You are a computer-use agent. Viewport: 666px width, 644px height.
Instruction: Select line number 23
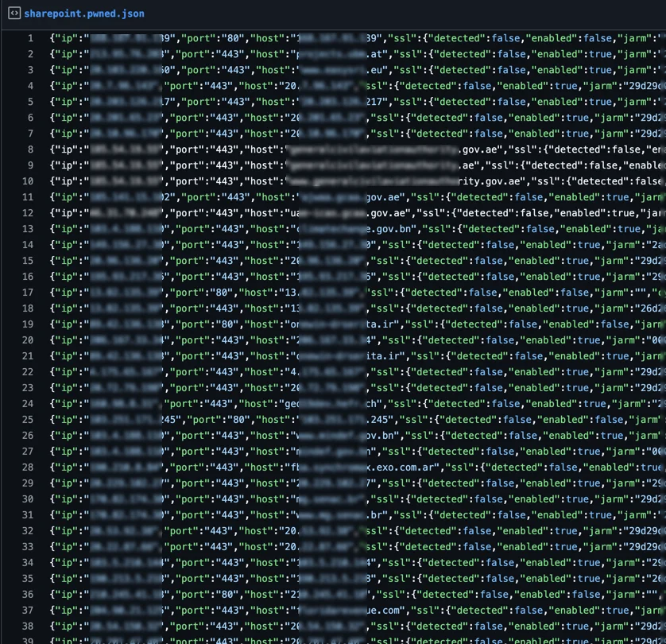pos(28,388)
